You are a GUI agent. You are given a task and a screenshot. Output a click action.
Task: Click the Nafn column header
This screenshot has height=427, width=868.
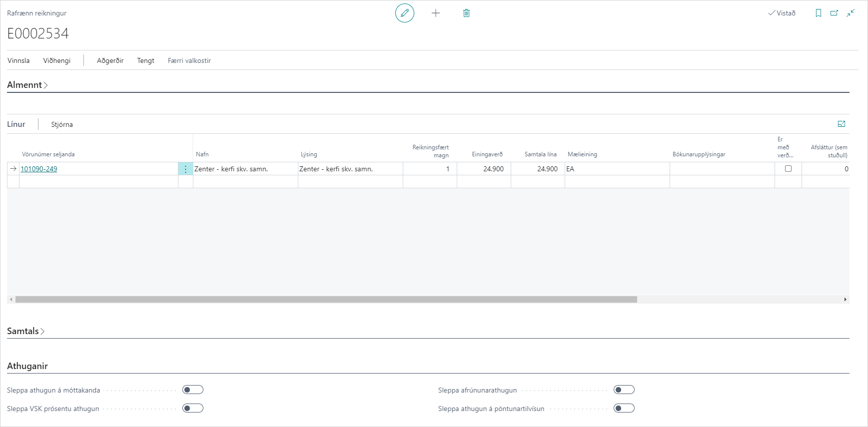coord(202,154)
